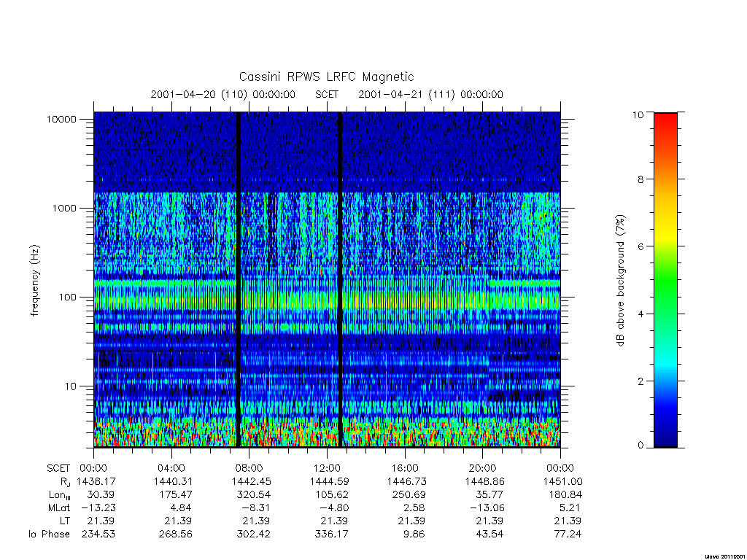Click end timestamp '2001-04-21 (111) 00:00:00'
747x560 pixels.
click(x=430, y=94)
